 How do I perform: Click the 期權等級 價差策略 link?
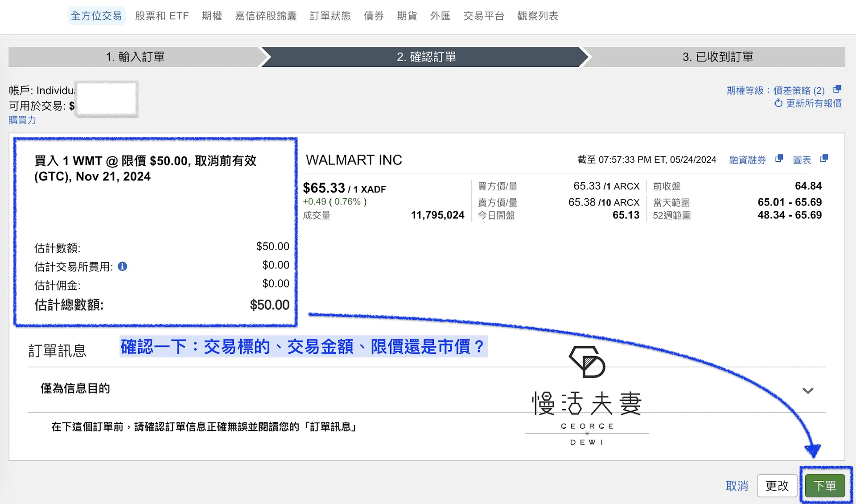[775, 90]
